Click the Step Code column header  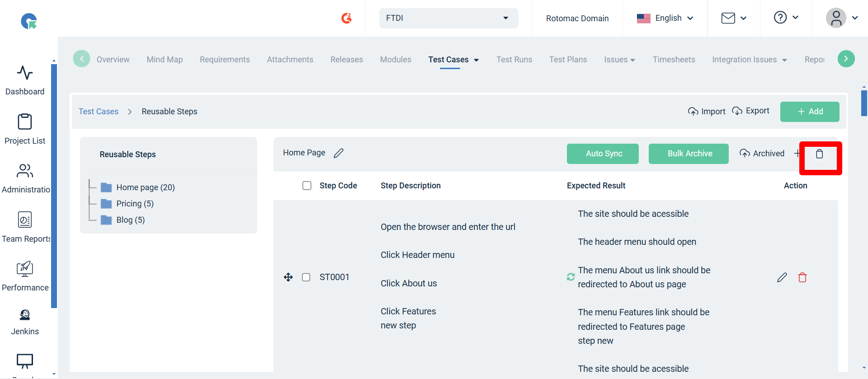pyautogui.click(x=338, y=186)
